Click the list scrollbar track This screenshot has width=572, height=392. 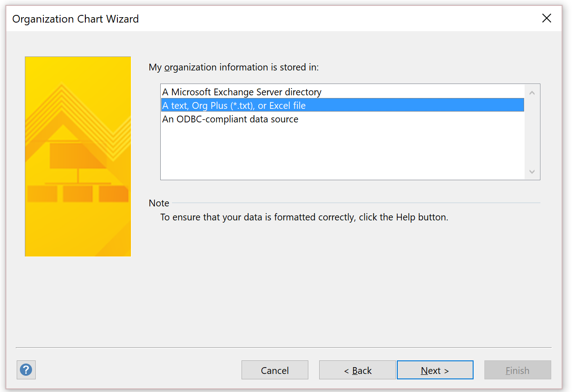[x=532, y=135]
